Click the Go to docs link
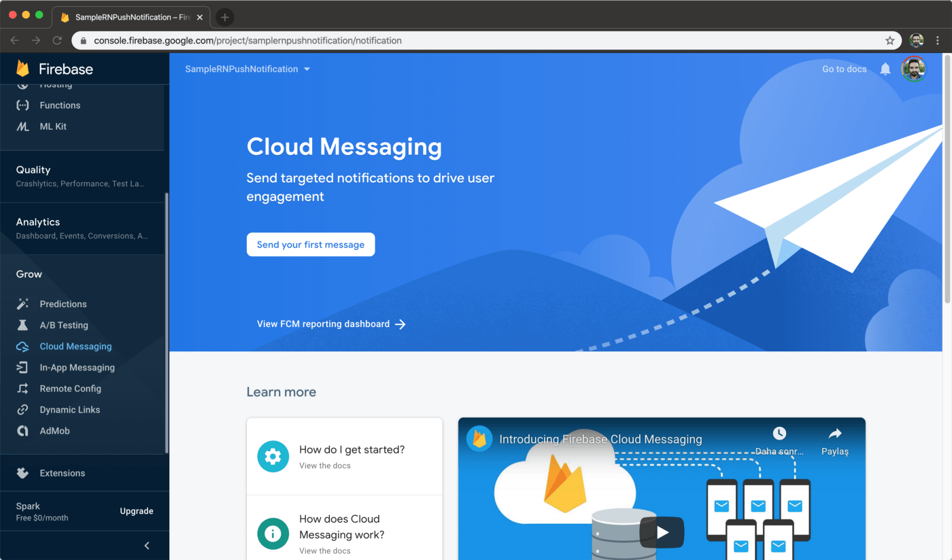This screenshot has height=560, width=952. pos(844,69)
